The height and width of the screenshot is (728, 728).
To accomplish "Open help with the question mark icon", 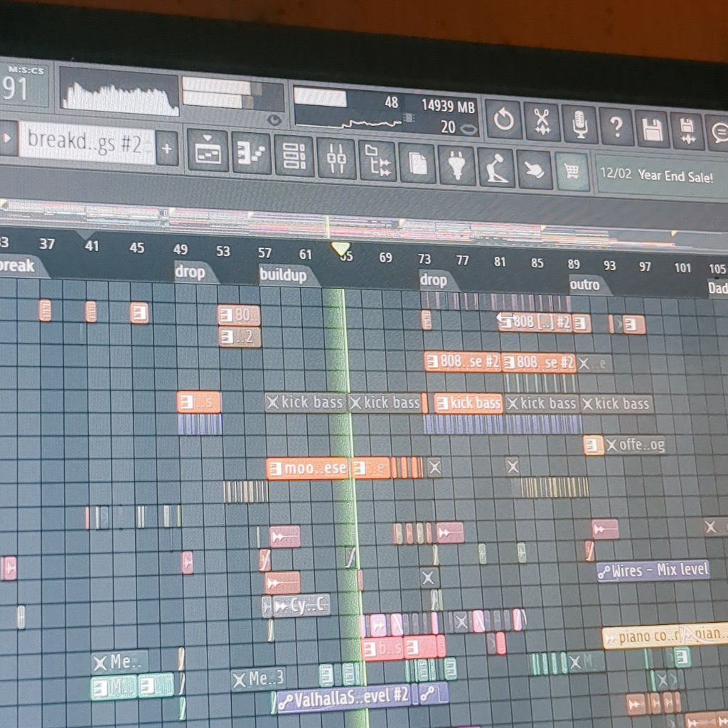I will point(616,127).
